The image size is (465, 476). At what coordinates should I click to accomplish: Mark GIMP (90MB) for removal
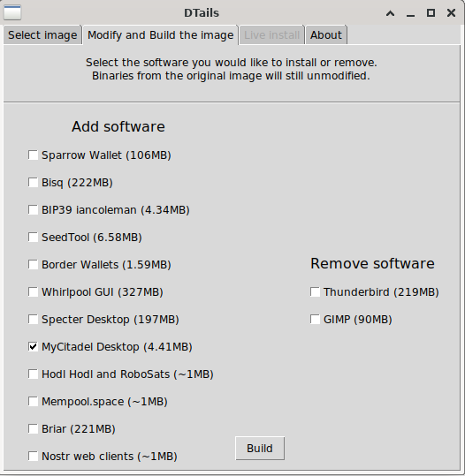click(315, 320)
